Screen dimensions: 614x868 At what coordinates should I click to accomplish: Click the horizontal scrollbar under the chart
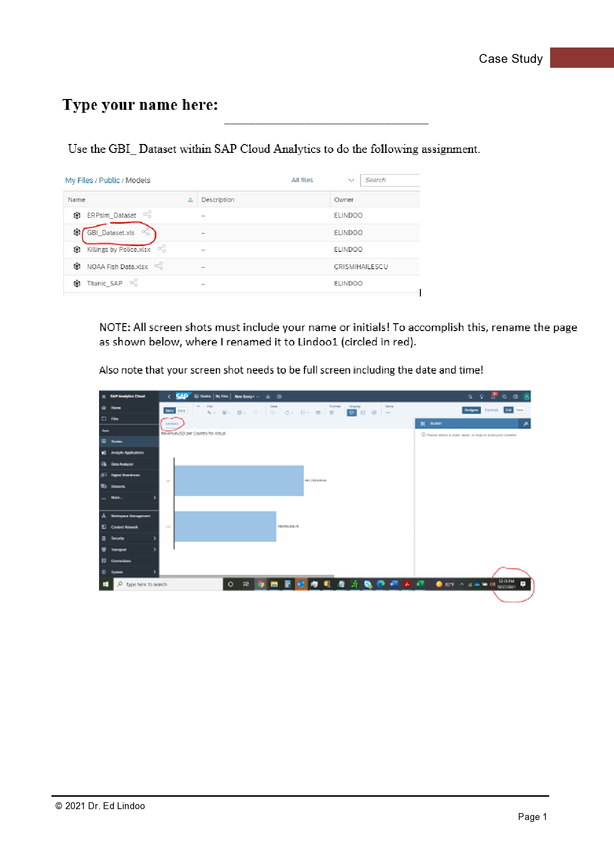[247, 576]
